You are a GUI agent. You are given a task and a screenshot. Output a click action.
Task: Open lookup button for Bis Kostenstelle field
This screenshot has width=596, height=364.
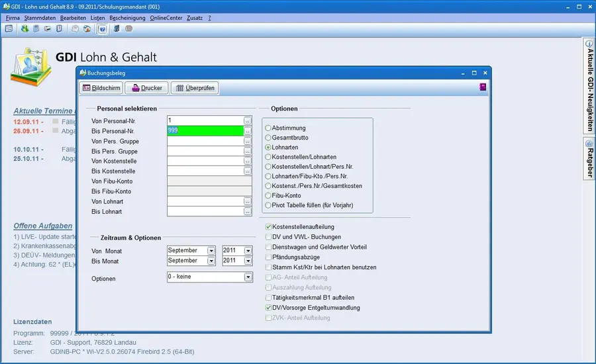[x=248, y=171]
